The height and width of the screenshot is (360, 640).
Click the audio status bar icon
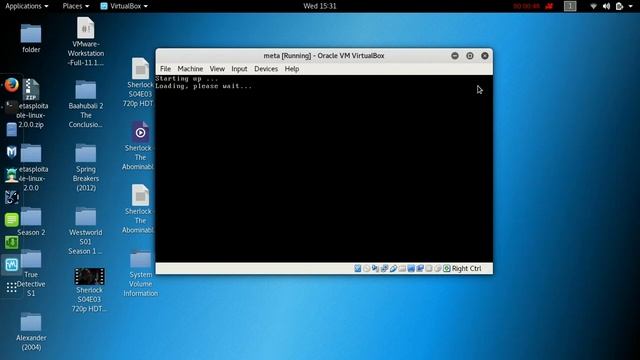coord(375,268)
